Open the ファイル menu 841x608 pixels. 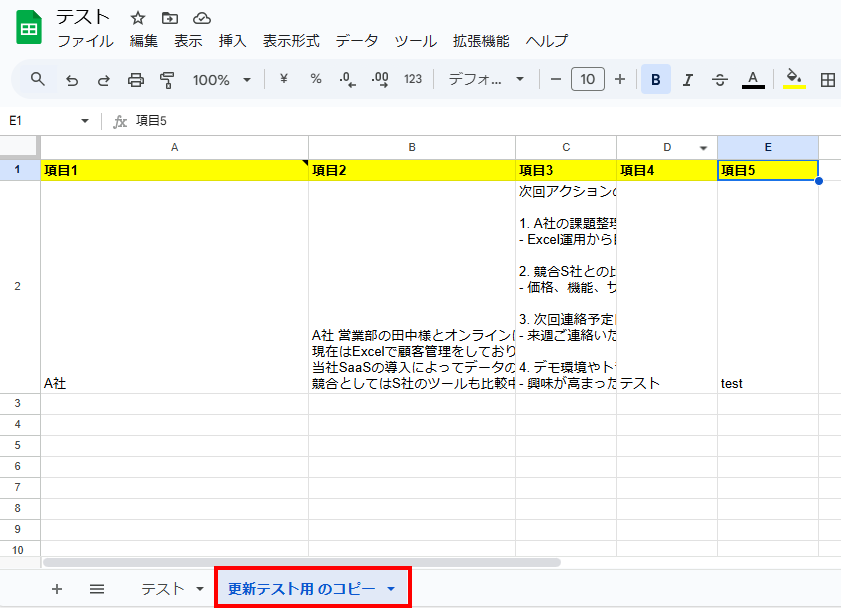click(x=85, y=41)
